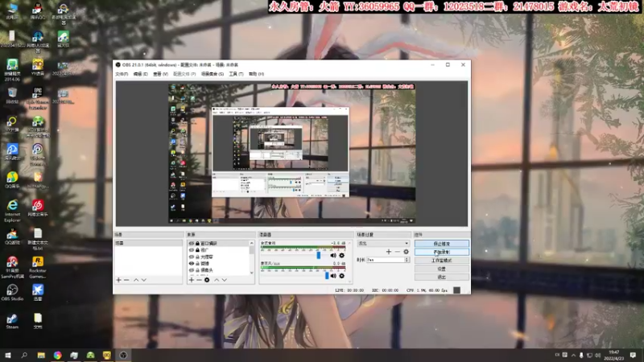Remove scene transition with the minus icon

[397, 252]
